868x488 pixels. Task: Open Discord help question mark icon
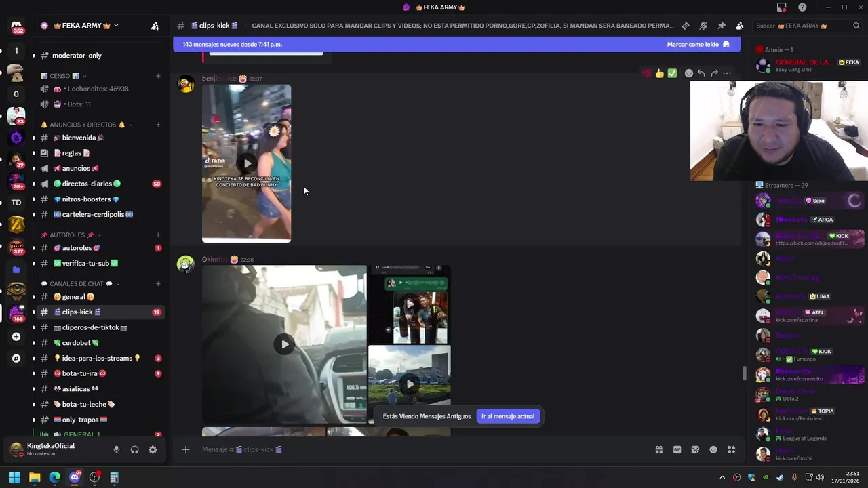coord(802,7)
